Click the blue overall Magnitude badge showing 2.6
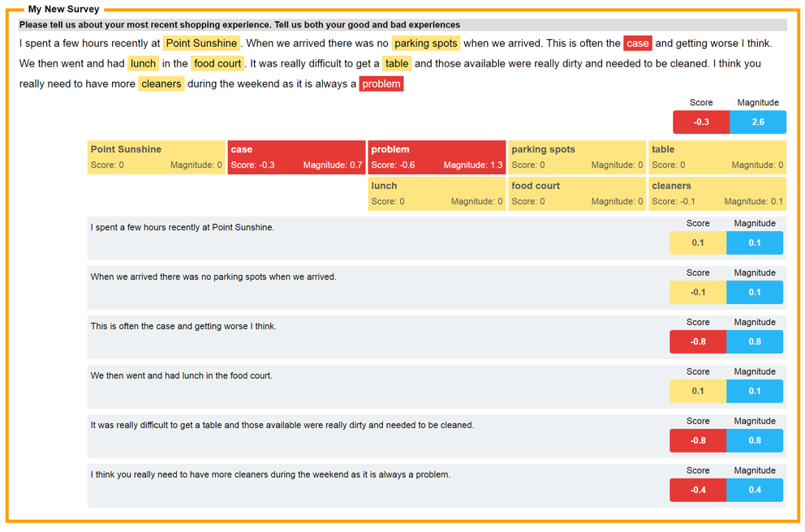 [758, 122]
